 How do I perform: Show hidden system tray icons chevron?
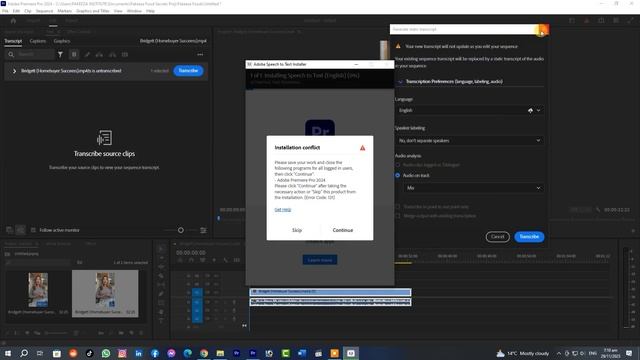tap(559, 353)
